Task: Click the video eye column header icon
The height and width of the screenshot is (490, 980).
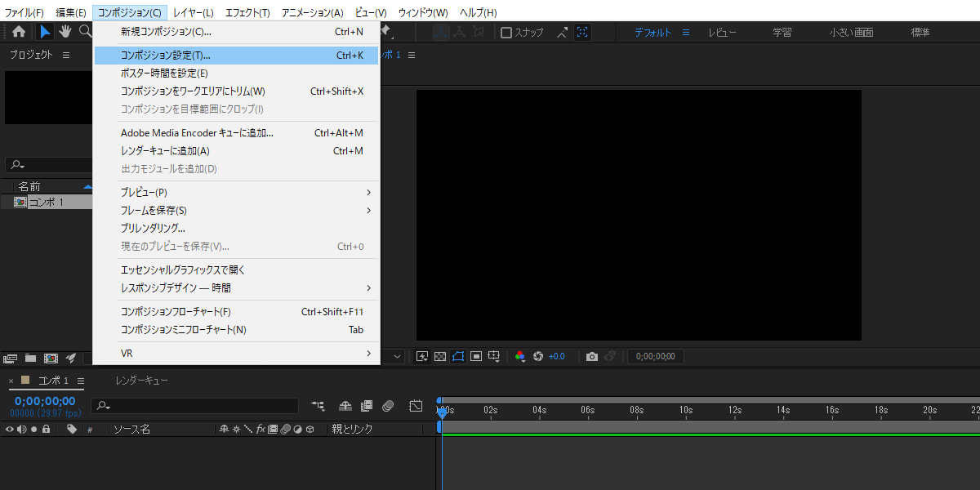Action: (x=10, y=429)
